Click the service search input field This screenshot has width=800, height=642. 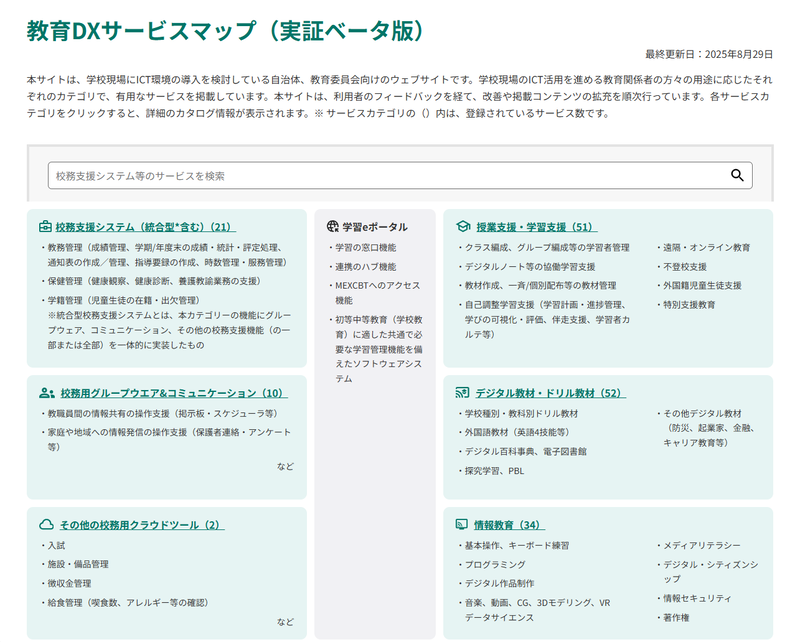tap(300, 173)
